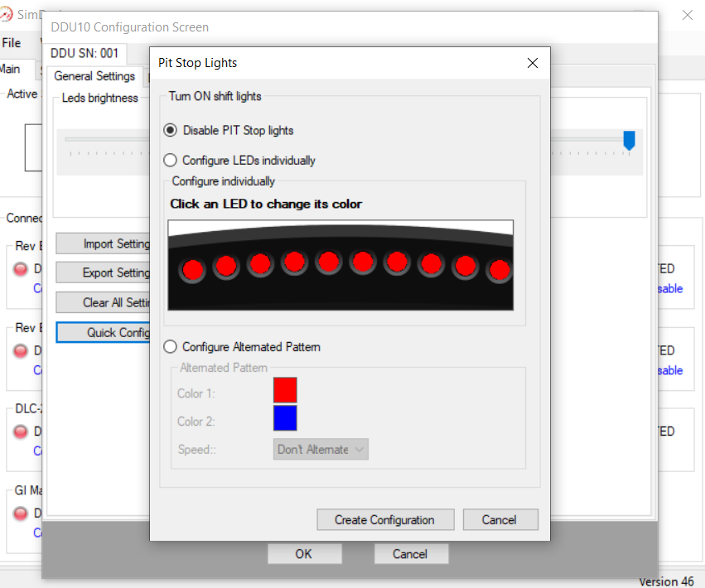Select Configure Alternated Pattern option

(171, 347)
